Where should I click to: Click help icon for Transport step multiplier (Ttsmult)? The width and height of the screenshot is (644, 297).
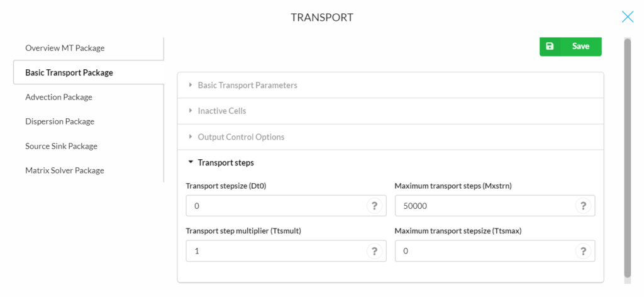[x=374, y=251]
